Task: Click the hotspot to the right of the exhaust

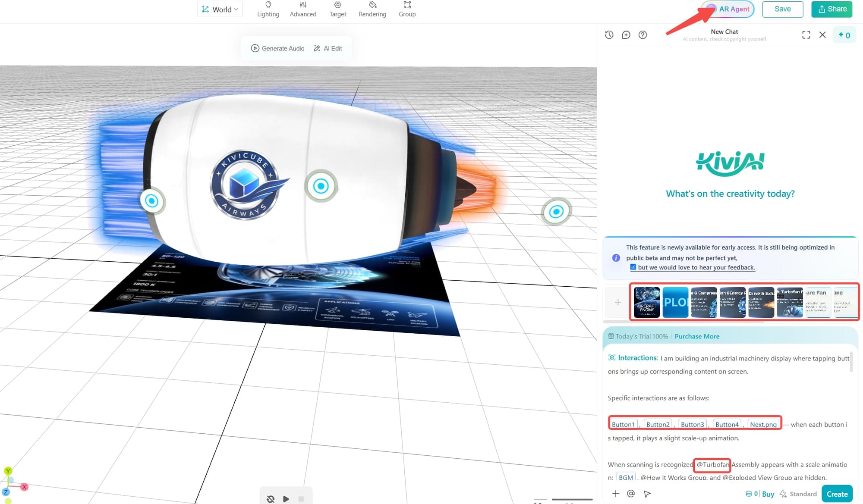Action: point(556,211)
